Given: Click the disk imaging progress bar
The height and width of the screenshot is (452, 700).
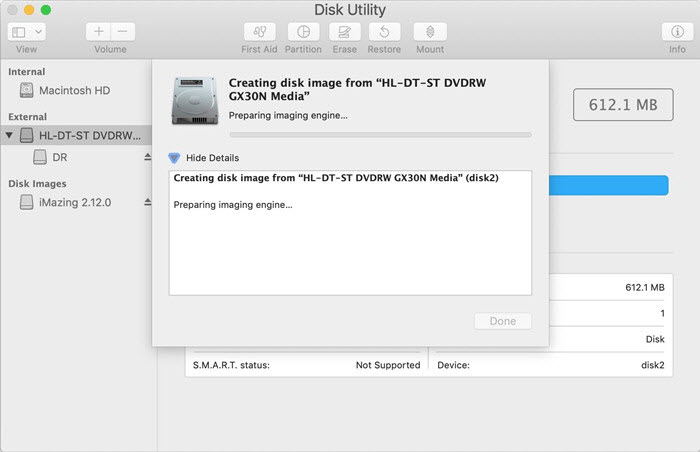Looking at the screenshot, I should point(380,134).
